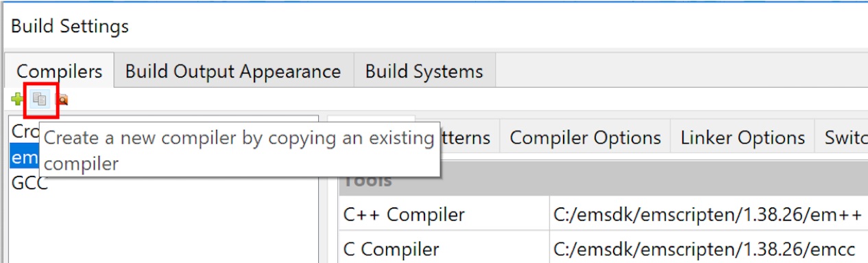Open the Build Output Appearance tab
The height and width of the screenshot is (263, 868).
click(x=233, y=71)
